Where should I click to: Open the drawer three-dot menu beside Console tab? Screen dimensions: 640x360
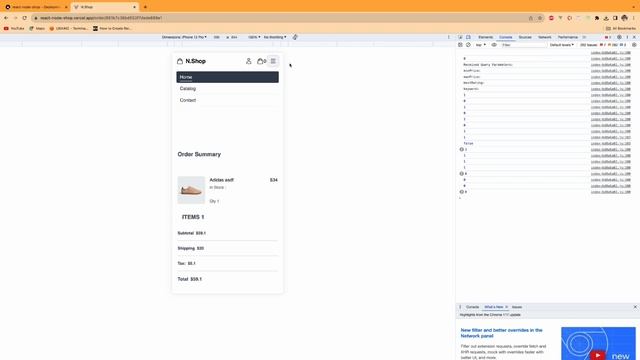click(x=460, y=307)
